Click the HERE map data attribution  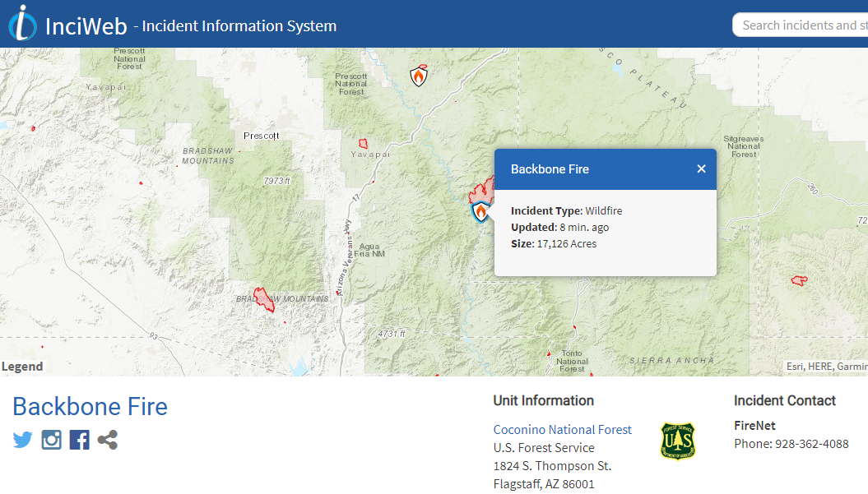pos(820,366)
